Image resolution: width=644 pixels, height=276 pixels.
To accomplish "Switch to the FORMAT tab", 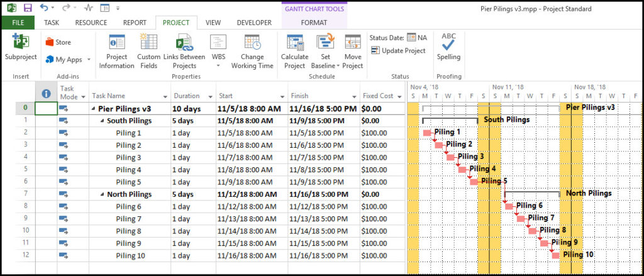I will tap(314, 23).
